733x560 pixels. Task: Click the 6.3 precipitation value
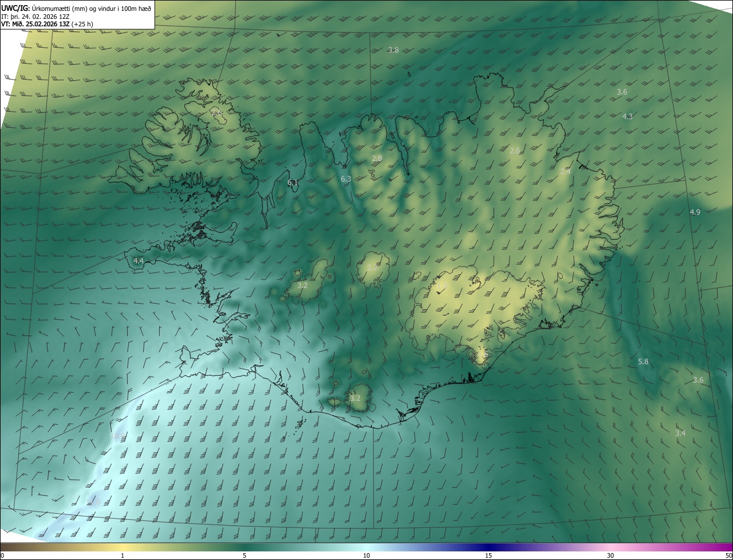tap(346, 179)
